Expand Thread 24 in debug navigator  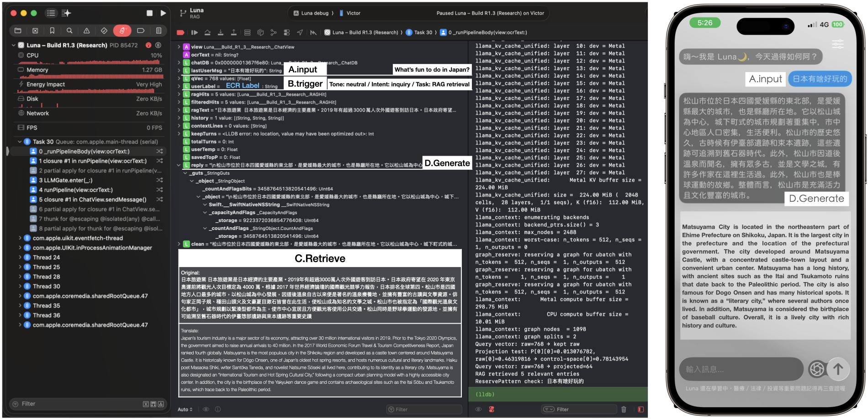click(20, 257)
